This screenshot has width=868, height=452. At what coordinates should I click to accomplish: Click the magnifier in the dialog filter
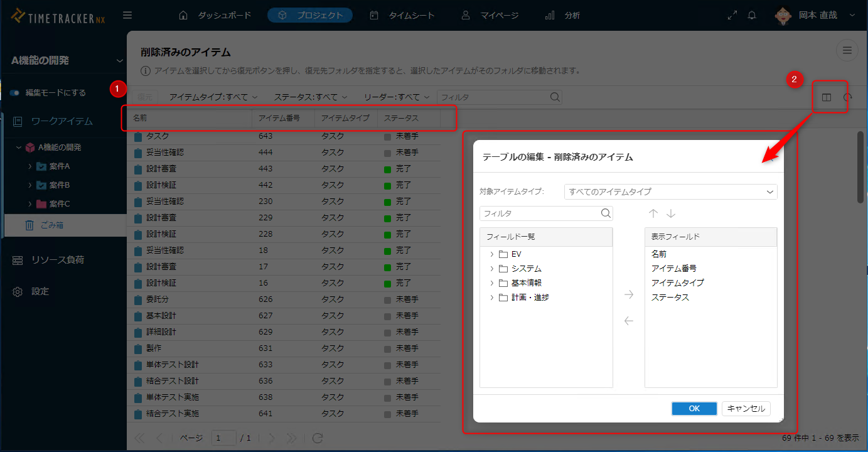pyautogui.click(x=606, y=213)
